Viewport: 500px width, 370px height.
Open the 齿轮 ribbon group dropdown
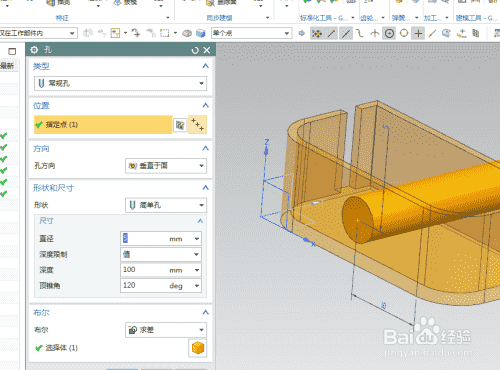[x=383, y=18]
